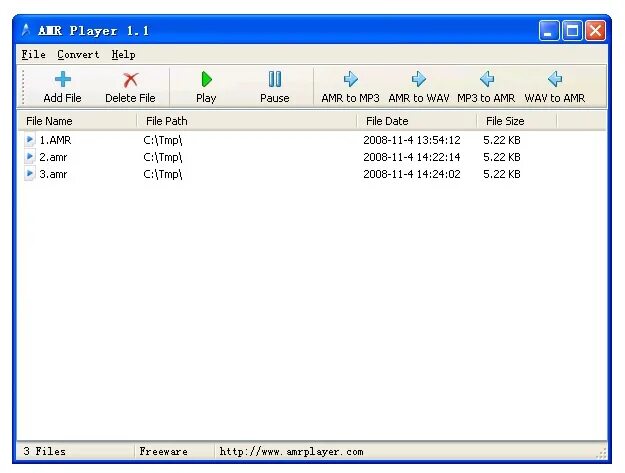Image resolution: width=625 pixels, height=473 pixels.
Task: Maximize the AMR Player window
Action: 572,30
